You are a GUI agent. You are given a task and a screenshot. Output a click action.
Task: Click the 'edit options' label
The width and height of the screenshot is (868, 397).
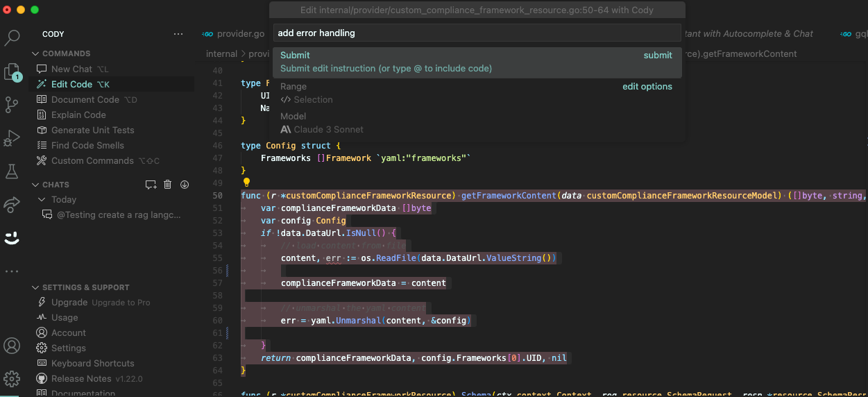(x=647, y=87)
